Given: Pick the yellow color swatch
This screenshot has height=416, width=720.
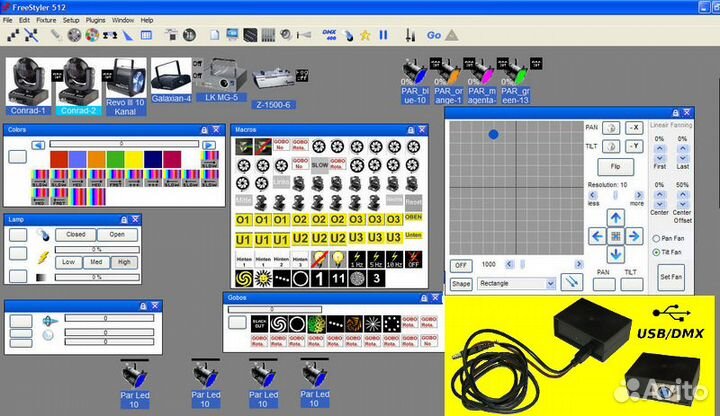Looking at the screenshot, I should [134, 159].
